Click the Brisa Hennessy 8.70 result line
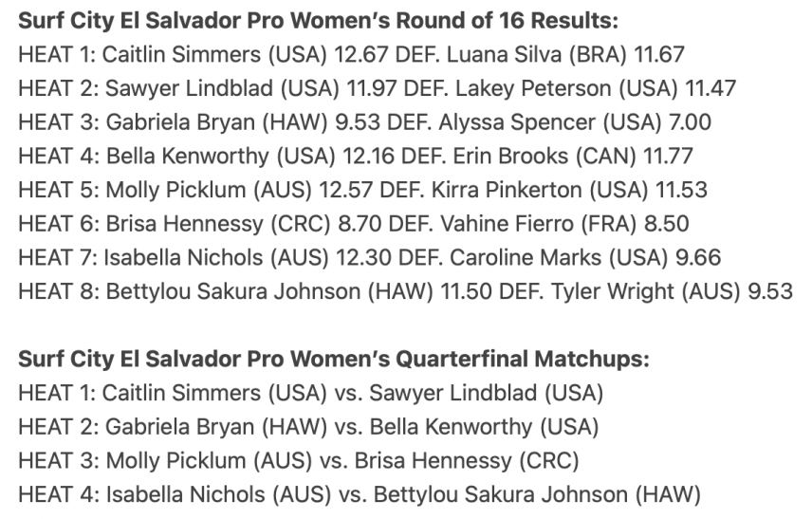The image size is (812, 519). 354,224
